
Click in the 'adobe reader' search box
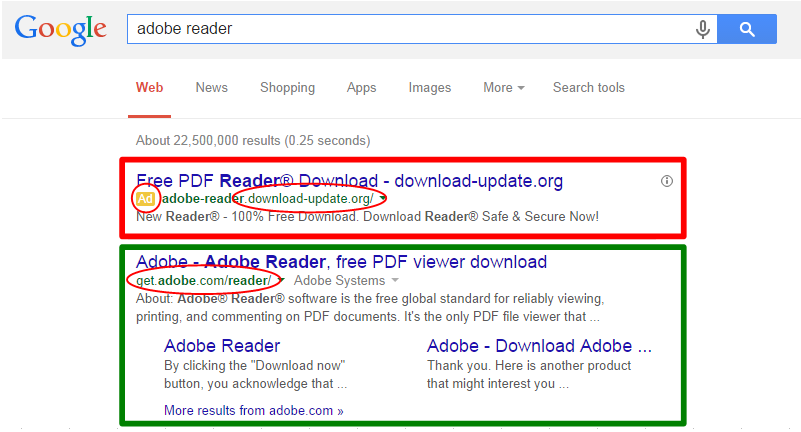click(400, 30)
